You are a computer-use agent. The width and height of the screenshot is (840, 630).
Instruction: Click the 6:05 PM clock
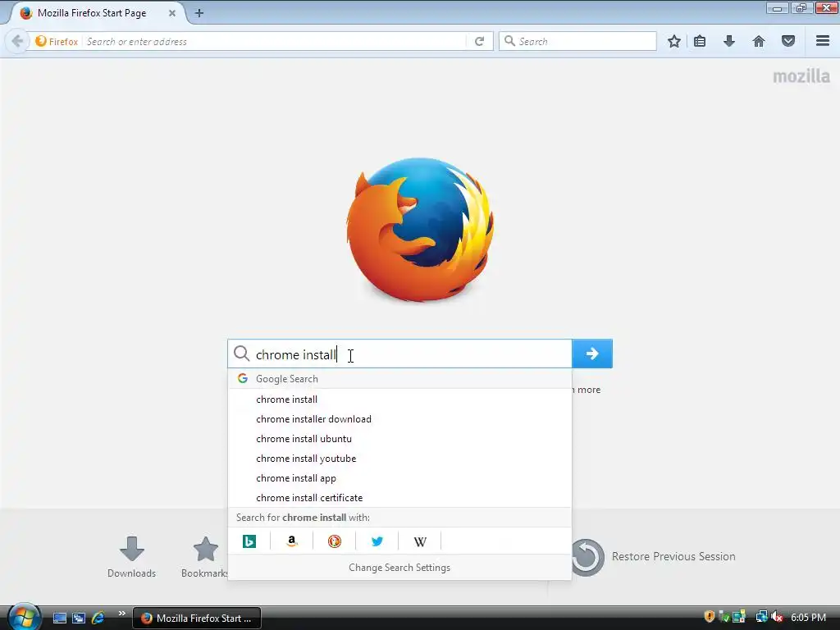click(x=808, y=617)
